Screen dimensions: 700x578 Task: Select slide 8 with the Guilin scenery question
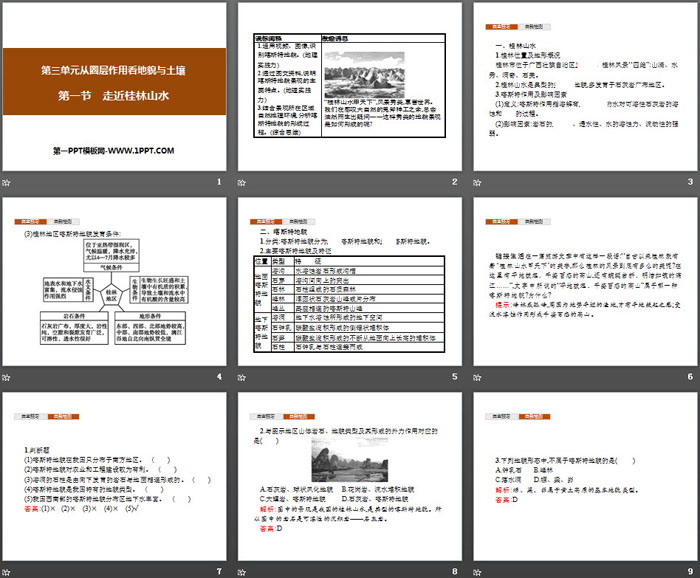coord(349,478)
